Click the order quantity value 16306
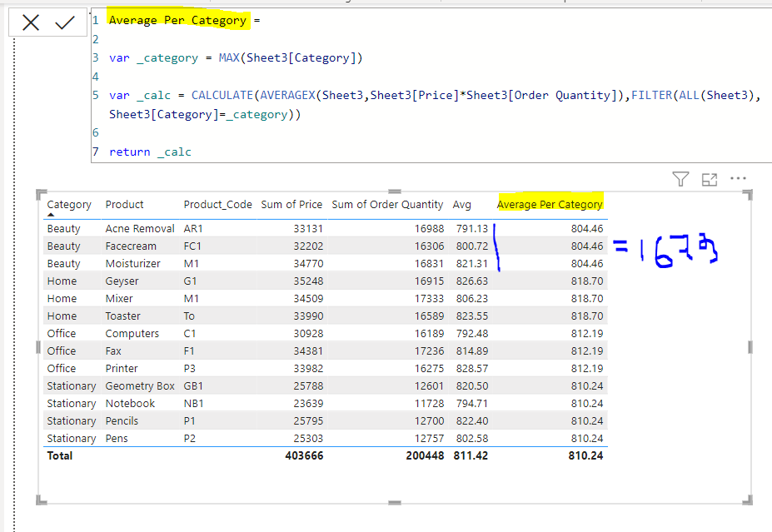The width and height of the screenshot is (772, 532). [x=429, y=246]
